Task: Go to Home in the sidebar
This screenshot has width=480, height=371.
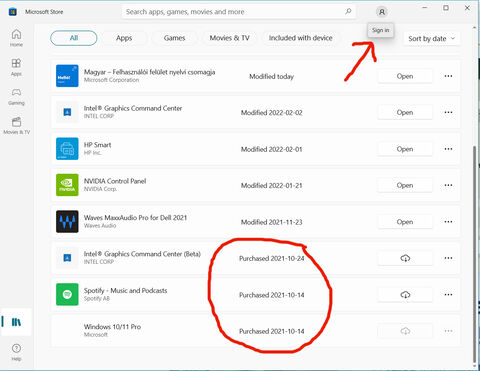Action: click(x=16, y=38)
